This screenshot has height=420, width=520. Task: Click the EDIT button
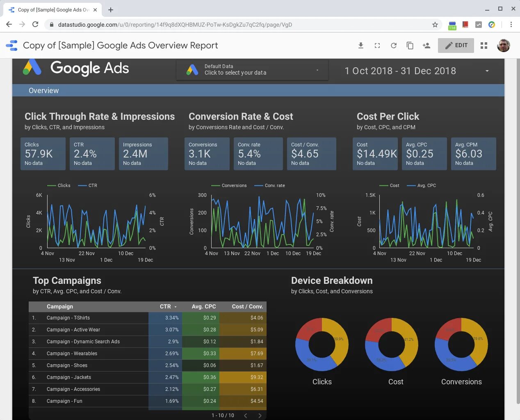tap(456, 46)
